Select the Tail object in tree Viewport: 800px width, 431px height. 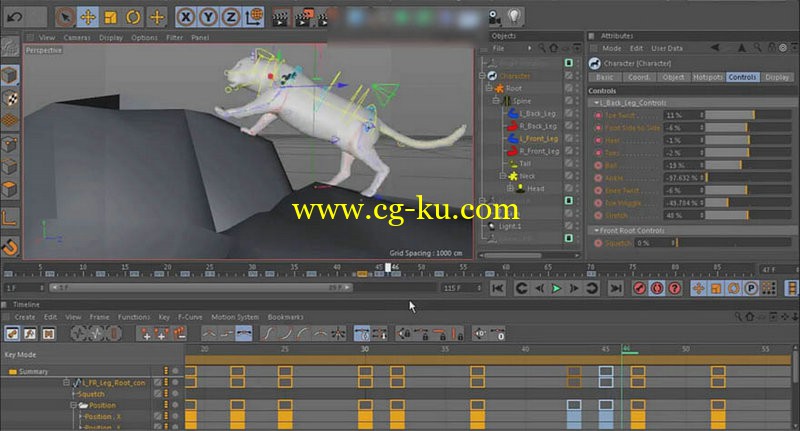pyautogui.click(x=525, y=164)
